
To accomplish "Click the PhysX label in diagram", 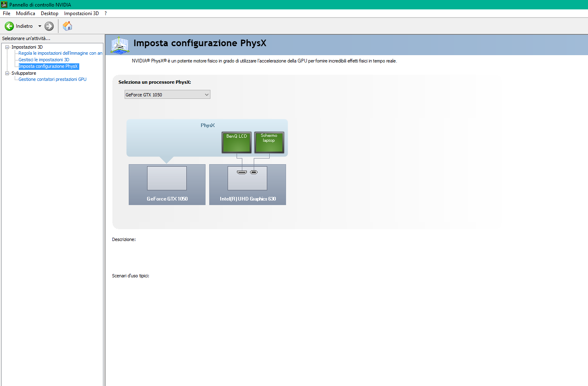I will tap(208, 125).
